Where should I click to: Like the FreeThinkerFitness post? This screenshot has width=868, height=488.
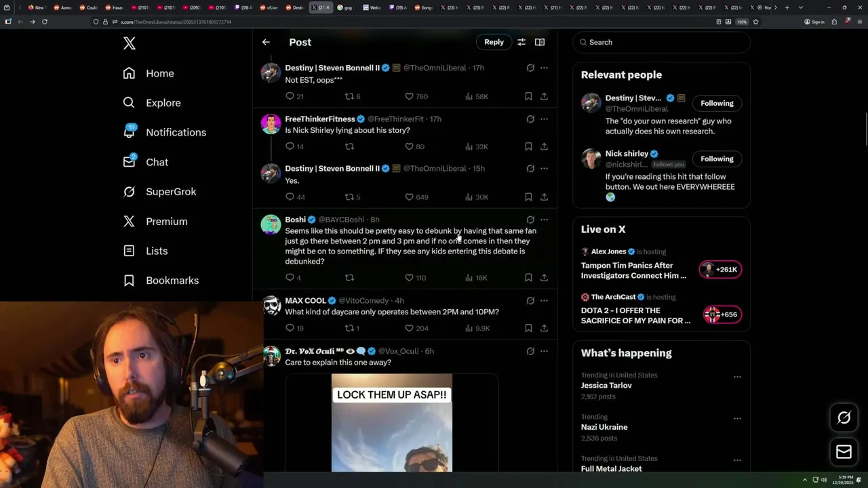[409, 146]
